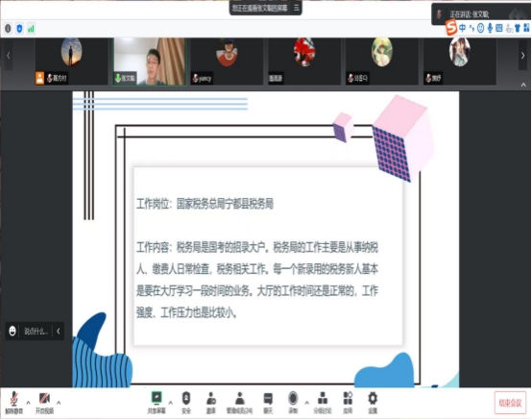Open meeting Settings gear
Viewport: 532px width, 420px height.
(x=373, y=403)
